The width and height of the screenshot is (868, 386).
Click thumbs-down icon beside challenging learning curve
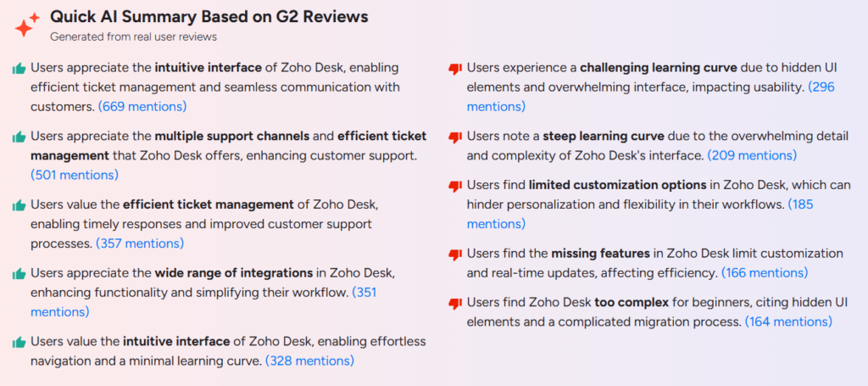click(x=455, y=70)
